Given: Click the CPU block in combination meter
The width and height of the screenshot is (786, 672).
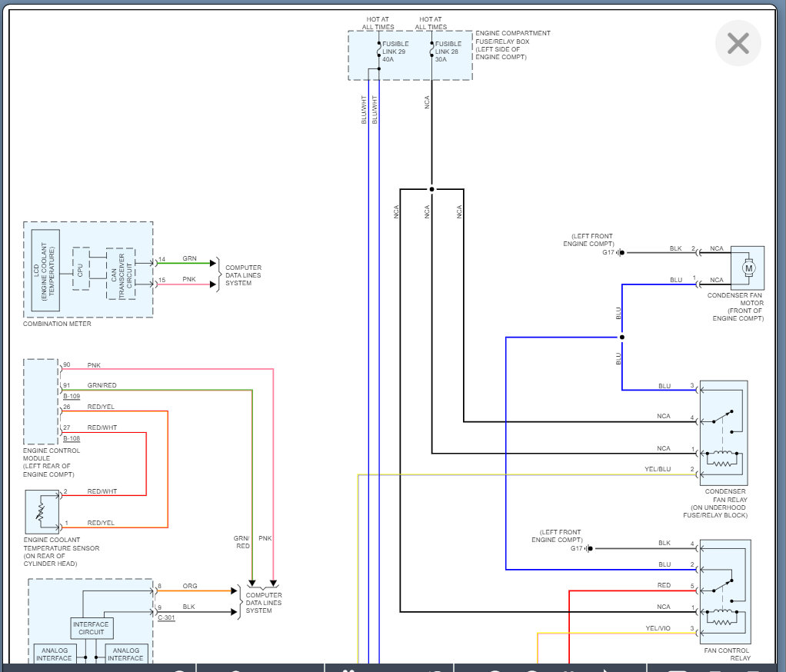Looking at the screenshot, I should [81, 268].
